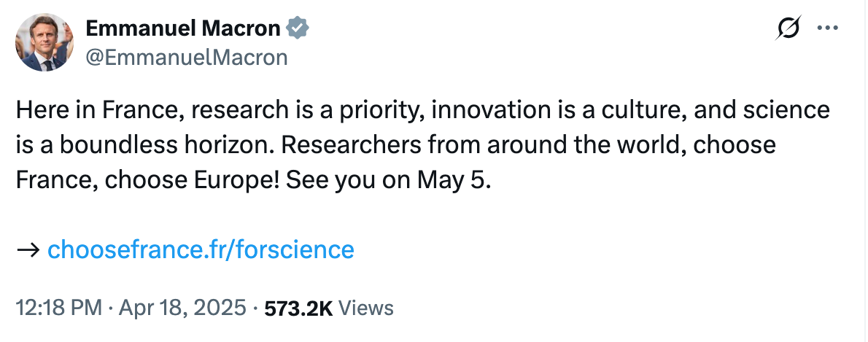Viewport: 868px width, 342px height.
Task: Click the blue verified badge
Action: point(298,28)
